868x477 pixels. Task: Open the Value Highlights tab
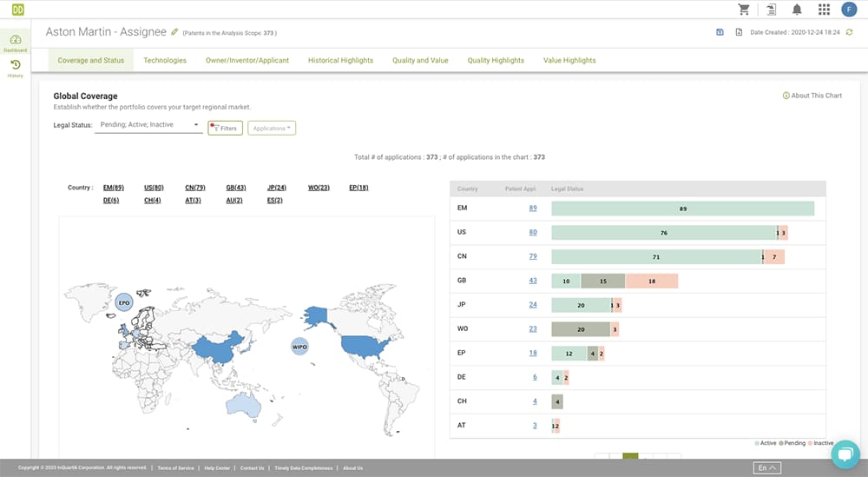(569, 60)
